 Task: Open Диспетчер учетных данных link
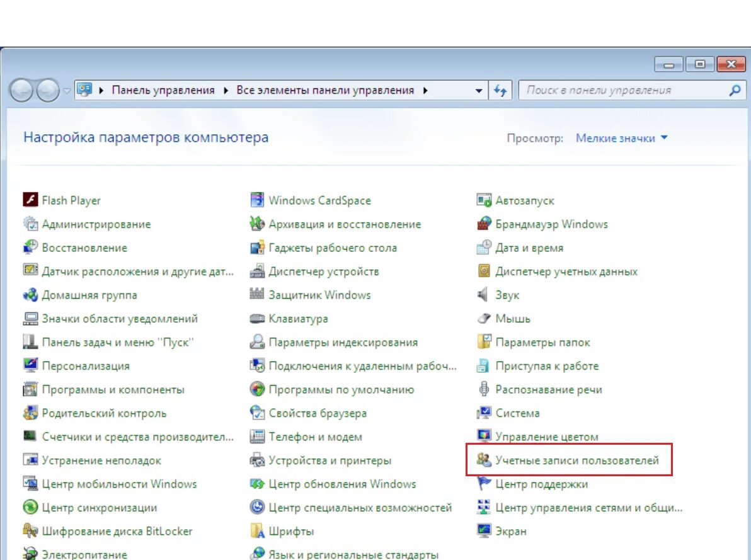click(x=566, y=271)
